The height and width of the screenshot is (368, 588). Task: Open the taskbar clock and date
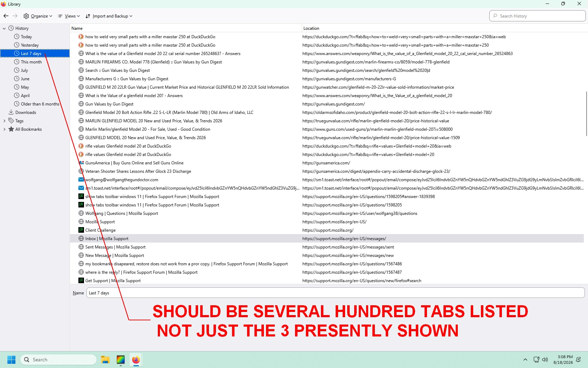tap(563, 360)
